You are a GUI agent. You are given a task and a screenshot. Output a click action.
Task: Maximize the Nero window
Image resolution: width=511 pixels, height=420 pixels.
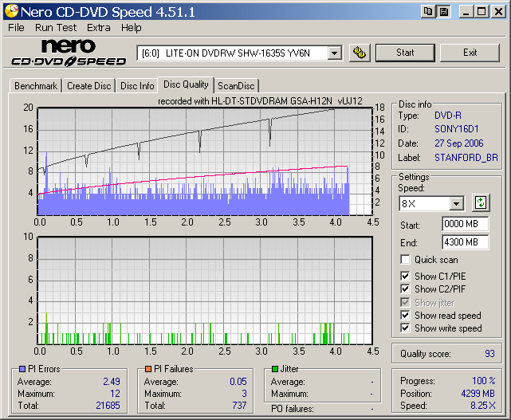(x=482, y=12)
